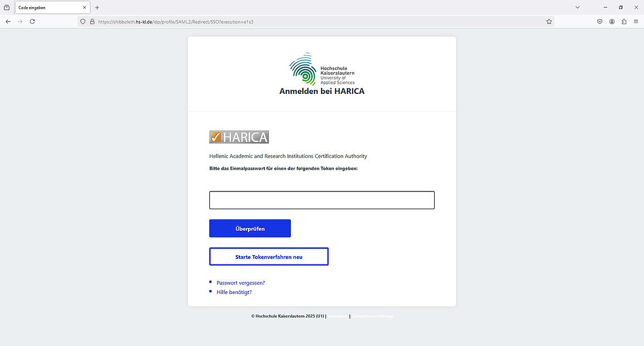Open the "Passwort vergessen?" link
This screenshot has width=644, height=346.
241,283
